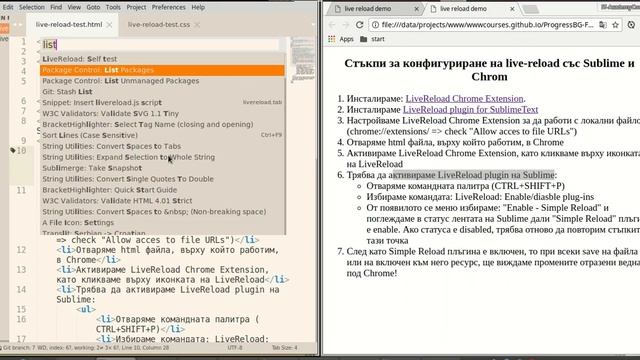
Task: Open LiveReload plugin for SublimeText link
Action: coord(470,109)
